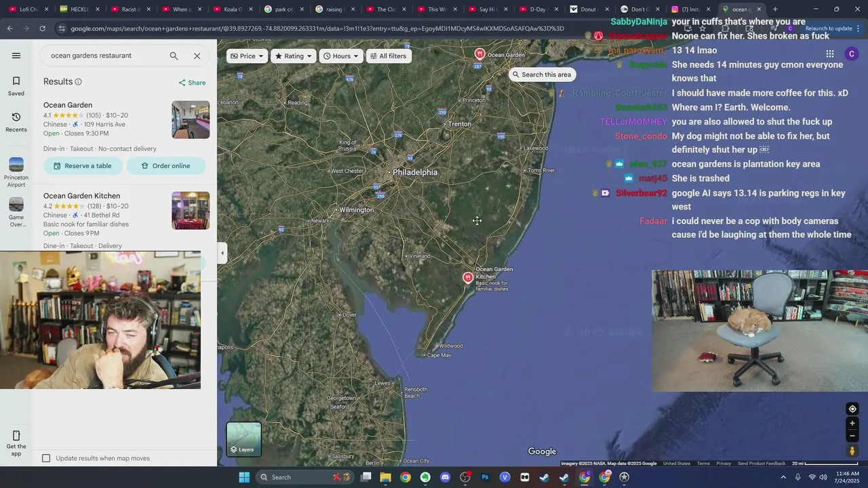Open Windows Start menu
Viewport: 868px width, 488px height.
[244, 477]
